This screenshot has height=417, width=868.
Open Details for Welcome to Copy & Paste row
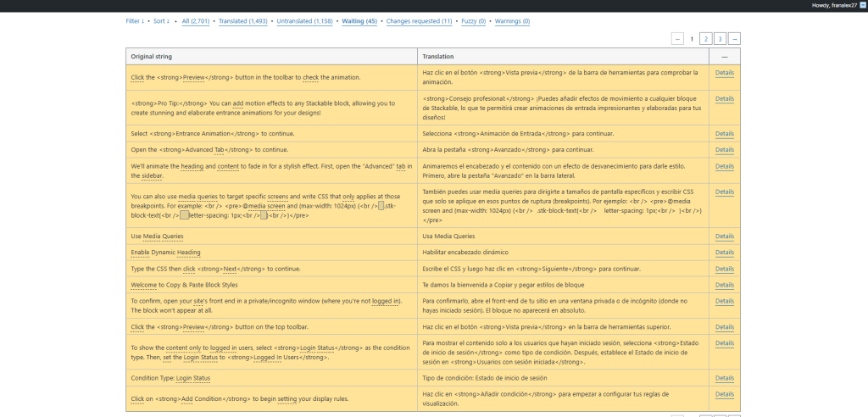pyautogui.click(x=724, y=285)
